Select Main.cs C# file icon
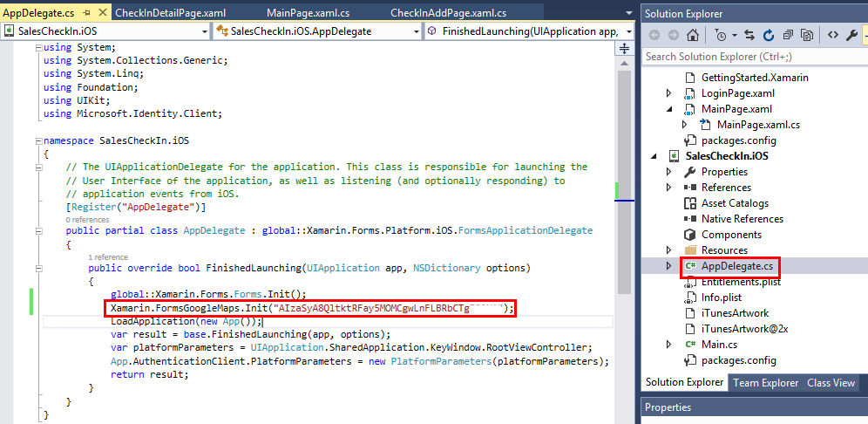Screen dimensions: 868x424 (x=689, y=345)
